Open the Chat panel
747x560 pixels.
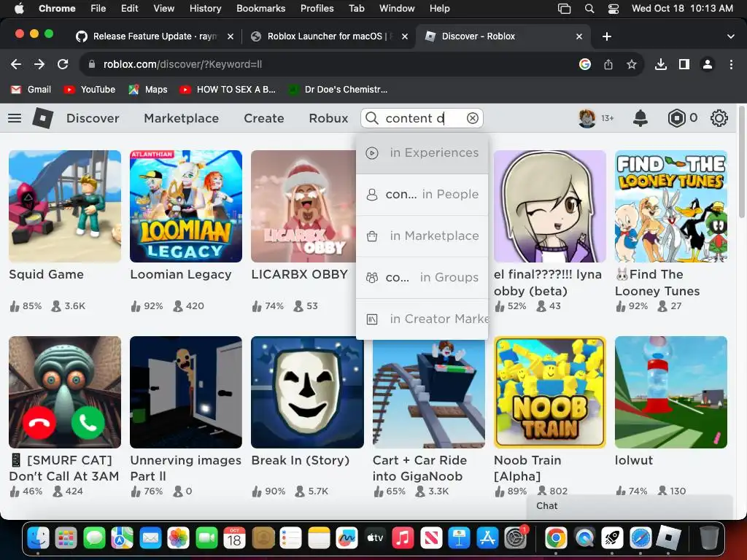coord(629,506)
